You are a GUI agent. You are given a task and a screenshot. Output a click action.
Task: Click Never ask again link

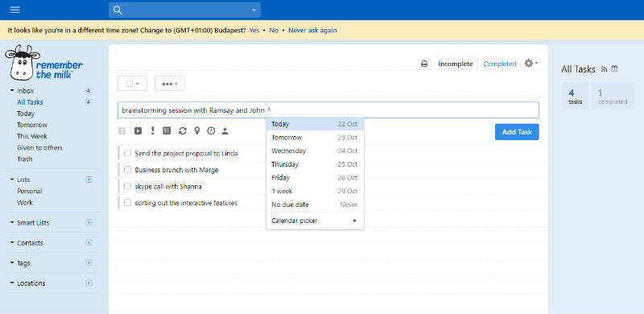(312, 30)
